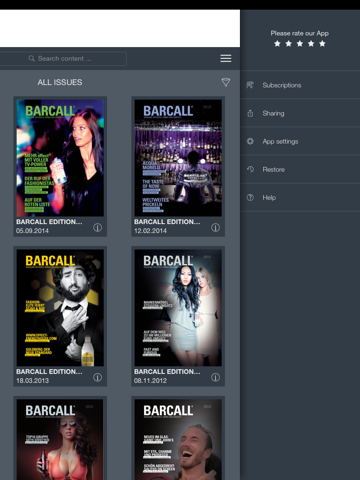Click the Help question mark icon

[x=250, y=197]
